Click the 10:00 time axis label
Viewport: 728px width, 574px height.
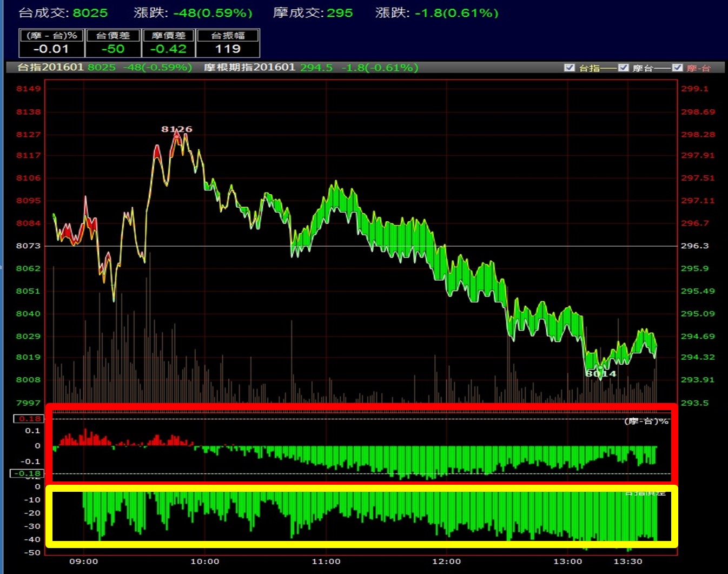point(205,562)
